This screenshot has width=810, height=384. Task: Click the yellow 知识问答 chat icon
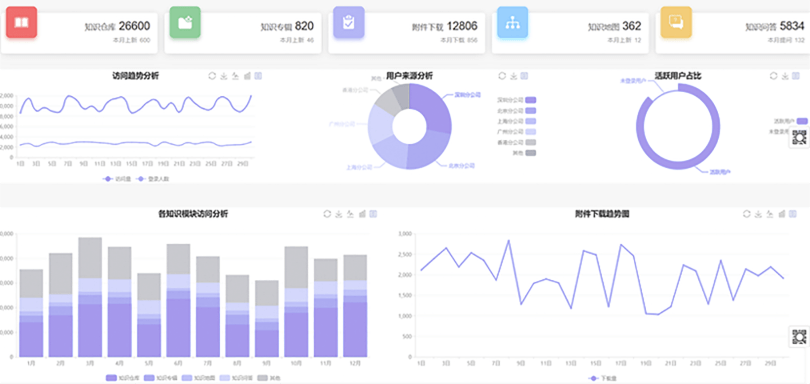[x=676, y=22]
